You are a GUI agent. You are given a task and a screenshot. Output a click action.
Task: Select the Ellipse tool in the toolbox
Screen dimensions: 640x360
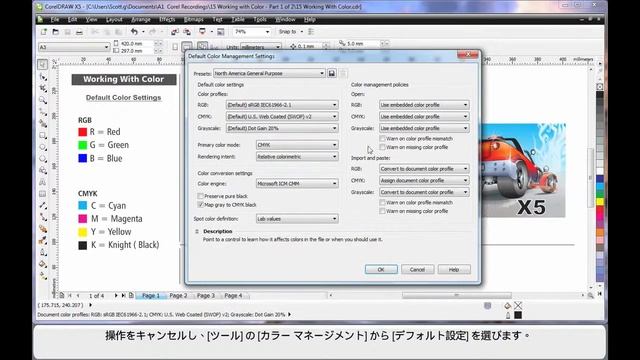[43, 147]
